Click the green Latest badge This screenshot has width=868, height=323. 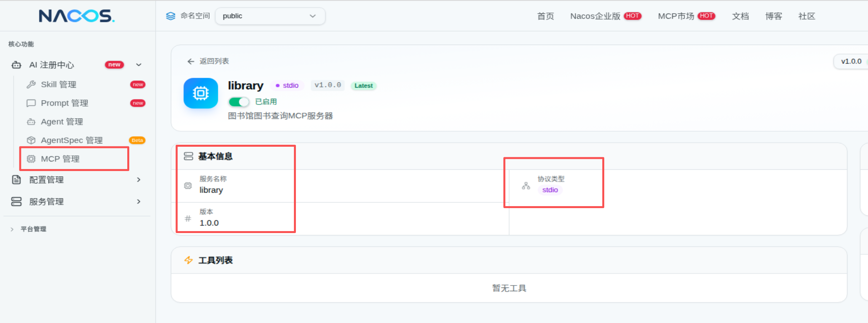point(363,86)
